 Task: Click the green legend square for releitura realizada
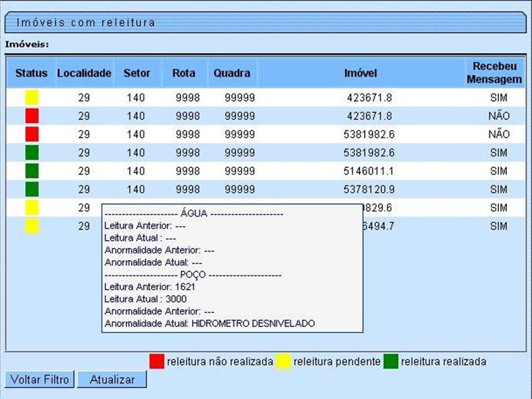tap(391, 361)
